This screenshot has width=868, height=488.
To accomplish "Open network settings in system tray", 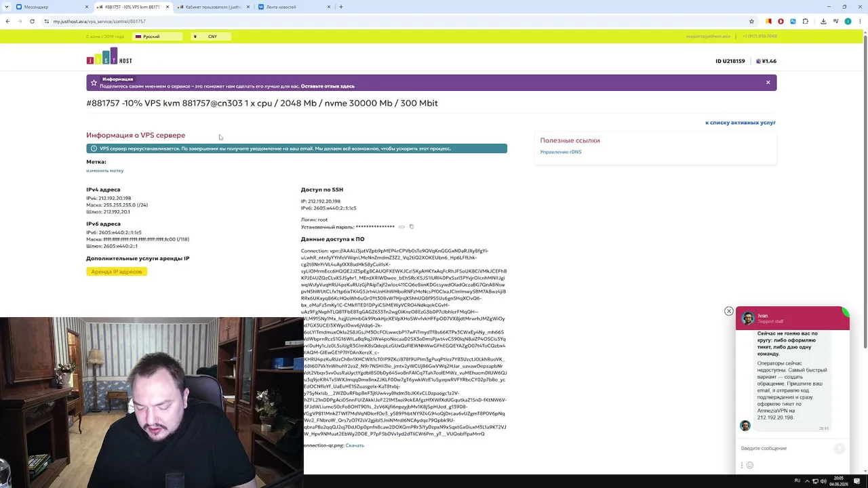I will pyautogui.click(x=814, y=481).
